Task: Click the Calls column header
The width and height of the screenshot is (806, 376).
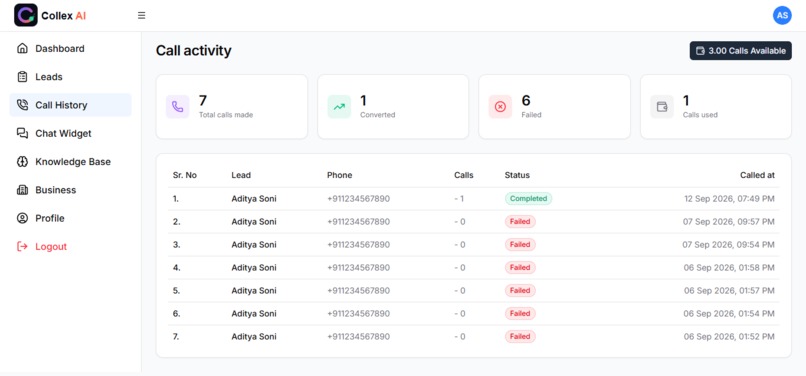Action: [464, 175]
